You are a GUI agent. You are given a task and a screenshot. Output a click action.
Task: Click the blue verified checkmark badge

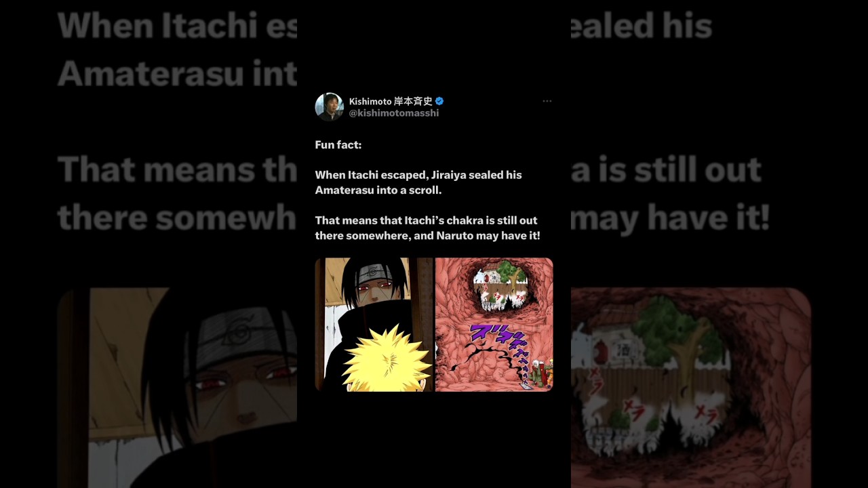click(439, 101)
